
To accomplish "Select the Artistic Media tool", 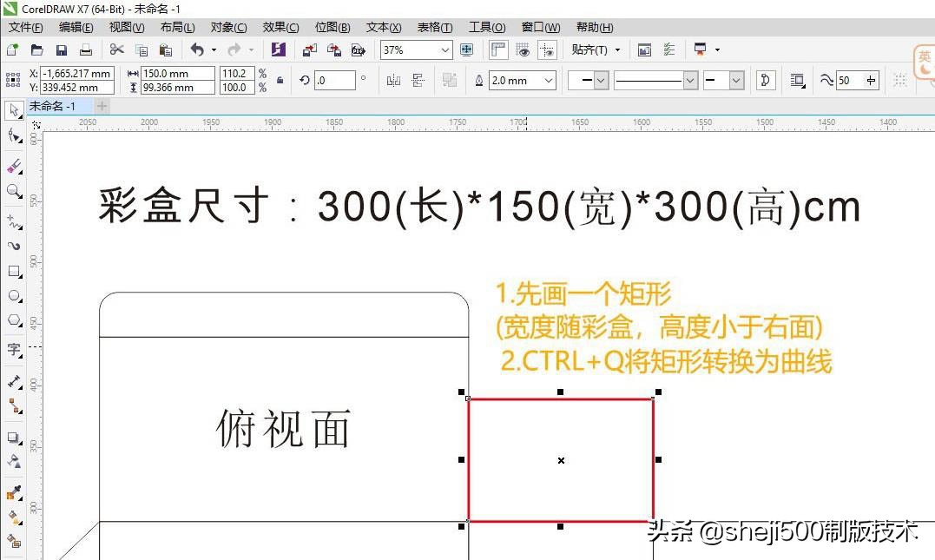I will (x=14, y=246).
